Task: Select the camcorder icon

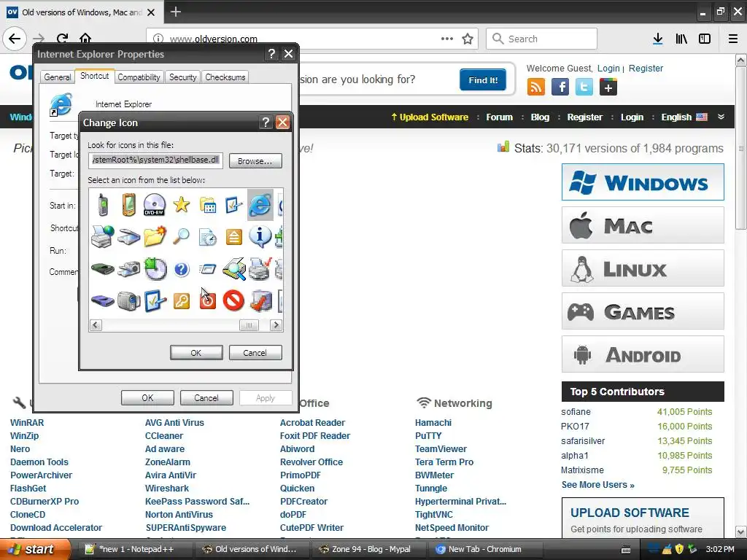Action: (128, 301)
